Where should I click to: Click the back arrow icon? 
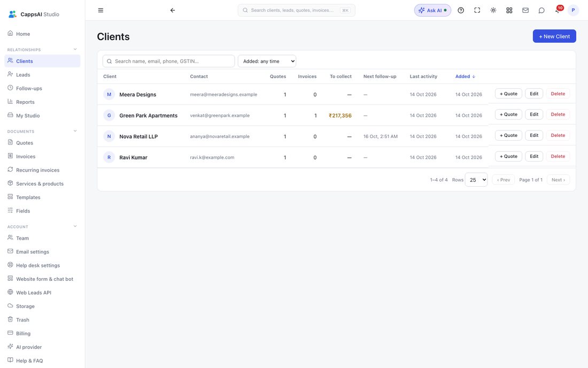[173, 10]
